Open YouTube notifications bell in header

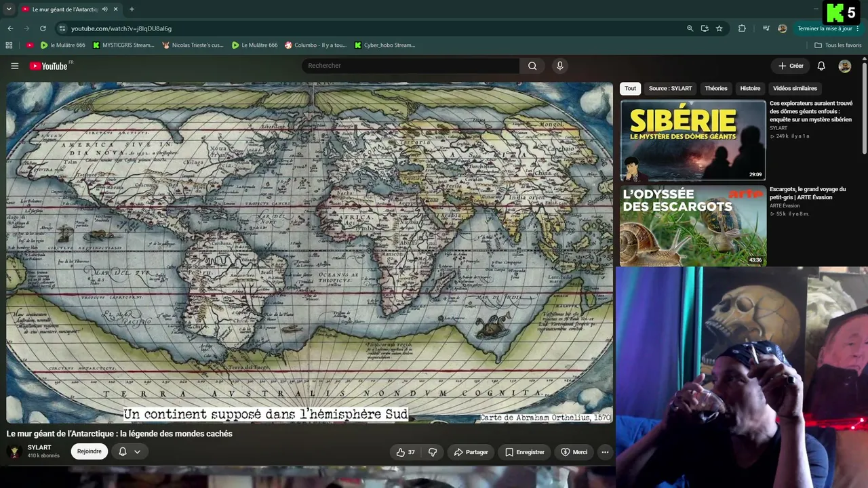821,66
